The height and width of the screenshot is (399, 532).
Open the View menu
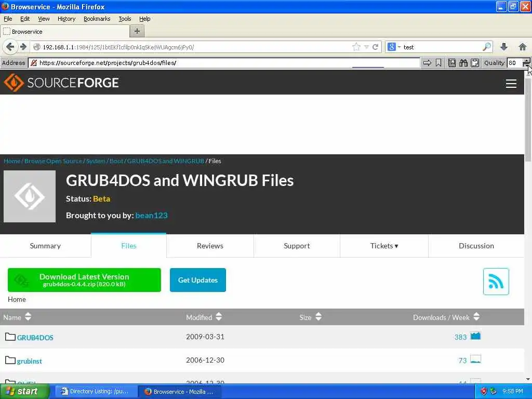click(44, 19)
